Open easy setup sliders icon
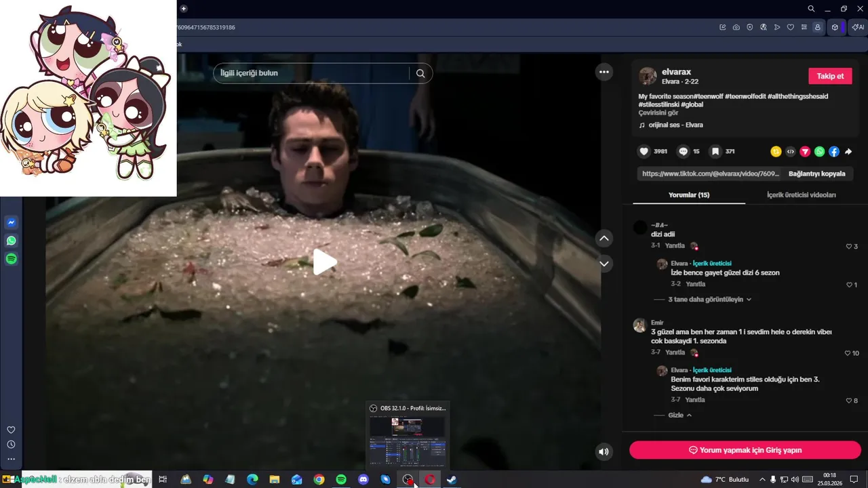Image resolution: width=868 pixels, height=488 pixels. [x=804, y=27]
